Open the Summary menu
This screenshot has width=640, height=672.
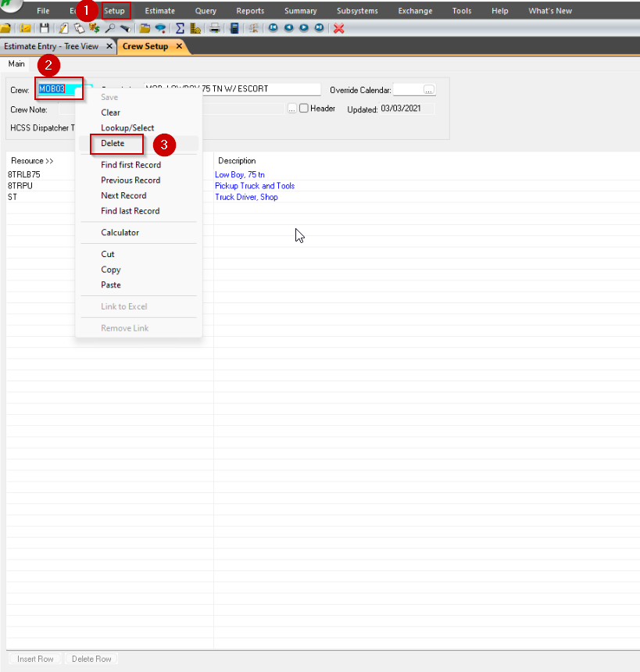[x=301, y=11]
